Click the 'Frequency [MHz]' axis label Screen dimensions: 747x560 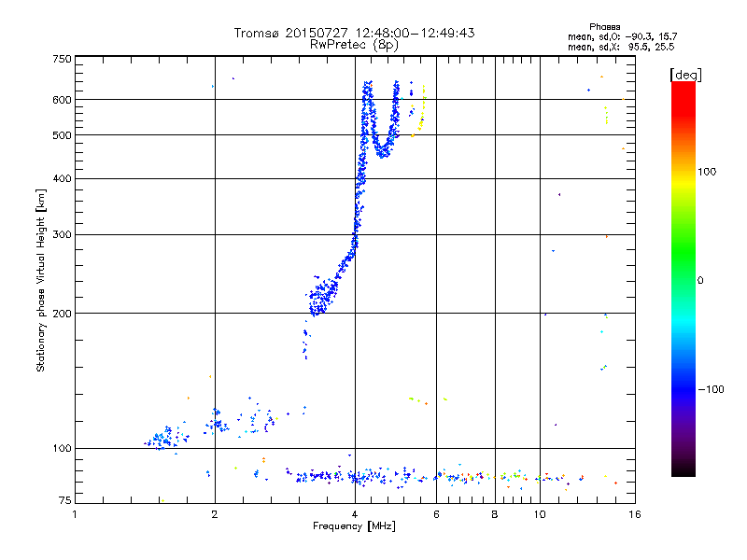[354, 526]
